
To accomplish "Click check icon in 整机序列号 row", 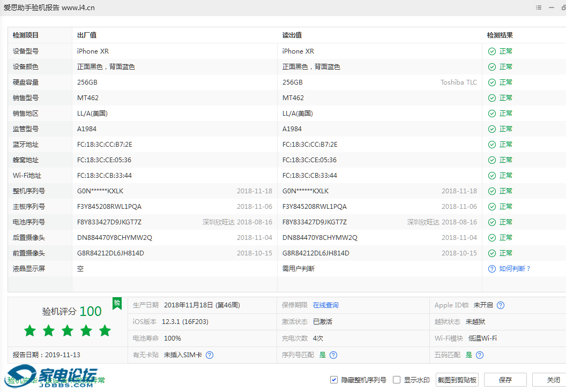I will coord(491,191).
